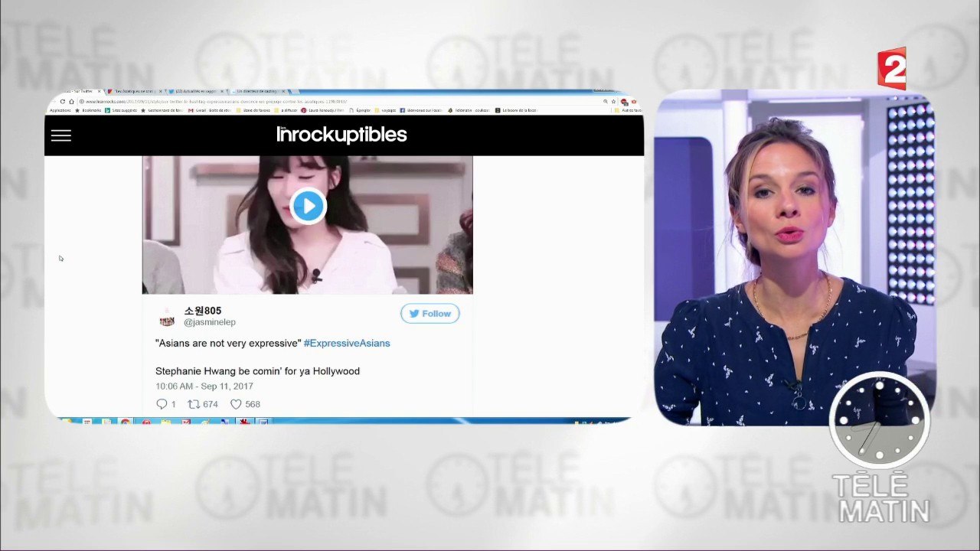
Task: Open the Applications bookmark shortcut
Action: (x=60, y=110)
